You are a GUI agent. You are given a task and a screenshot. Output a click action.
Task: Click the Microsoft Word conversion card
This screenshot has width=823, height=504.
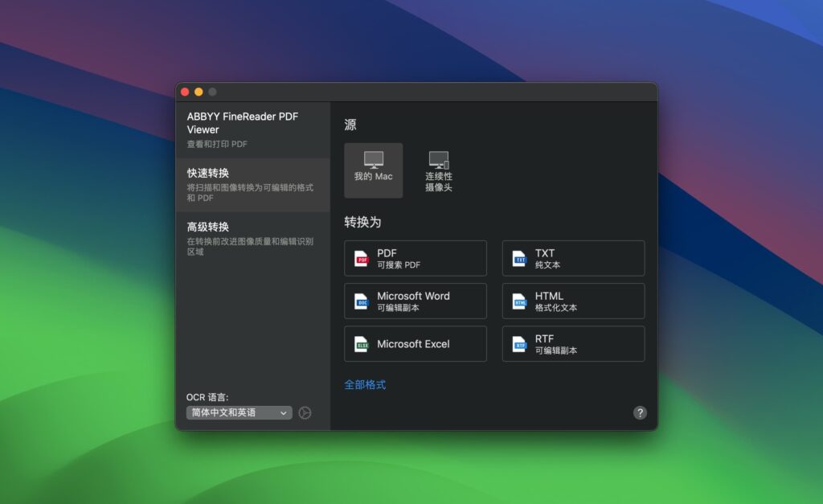pyautogui.click(x=415, y=301)
